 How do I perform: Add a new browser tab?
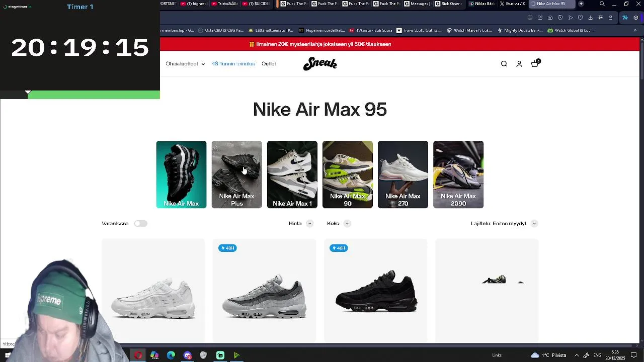coord(581,4)
